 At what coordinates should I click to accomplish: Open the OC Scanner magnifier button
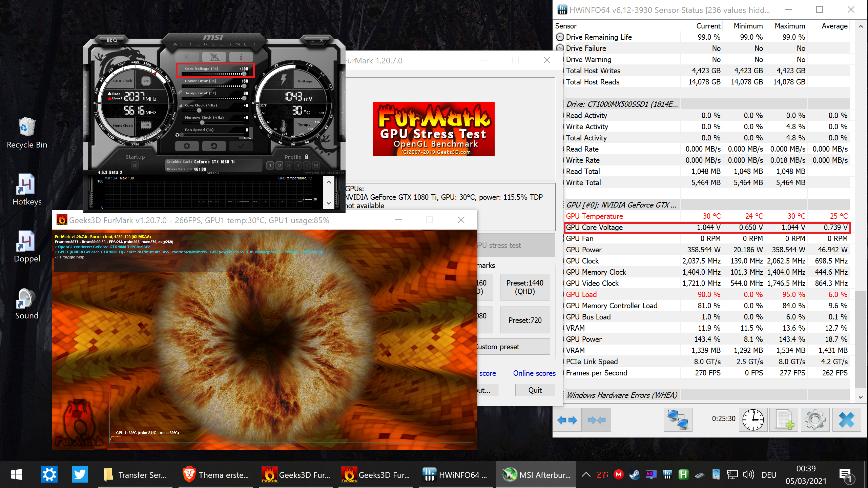[x=112, y=40]
